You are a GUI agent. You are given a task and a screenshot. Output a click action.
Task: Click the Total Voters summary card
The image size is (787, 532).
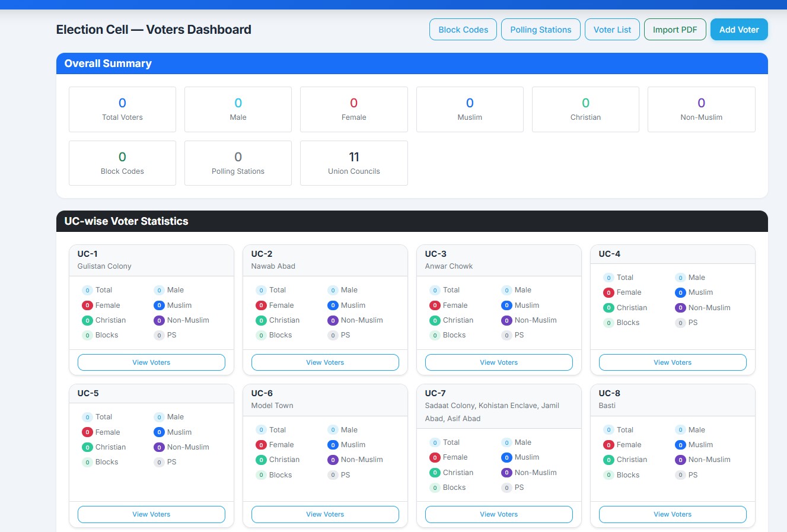pos(122,109)
